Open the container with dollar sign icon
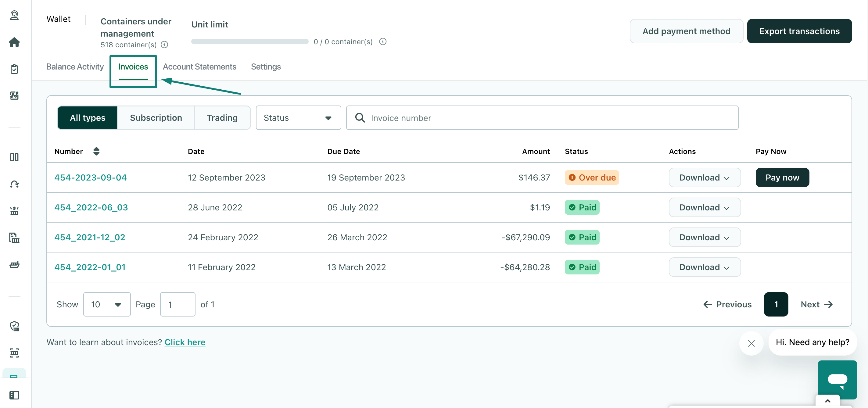 click(14, 211)
